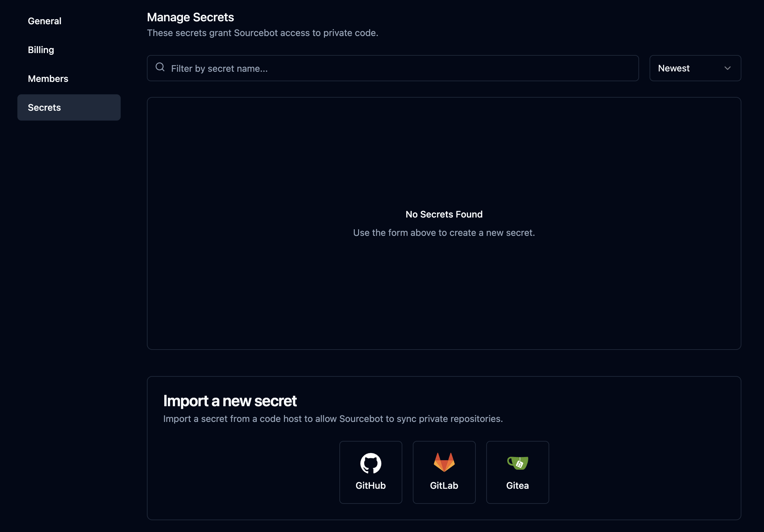Switch to the Members section
Screen dimensions: 764x532
tap(48, 79)
